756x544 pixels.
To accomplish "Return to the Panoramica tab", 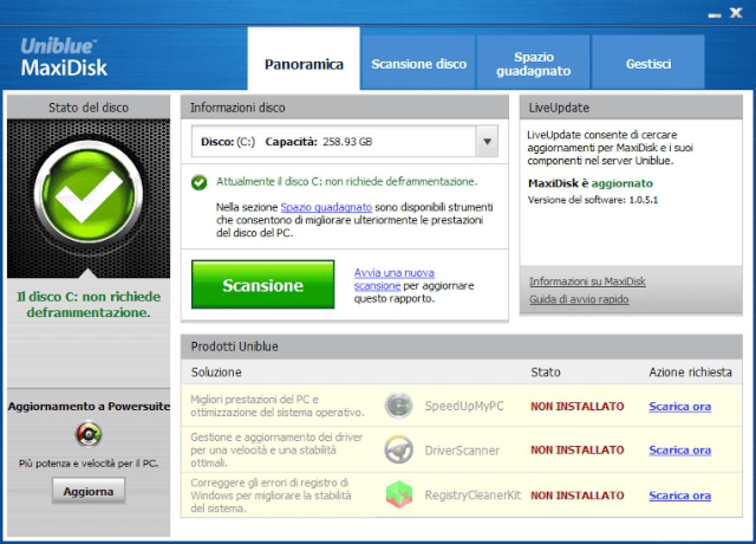I will pyautogui.click(x=304, y=64).
